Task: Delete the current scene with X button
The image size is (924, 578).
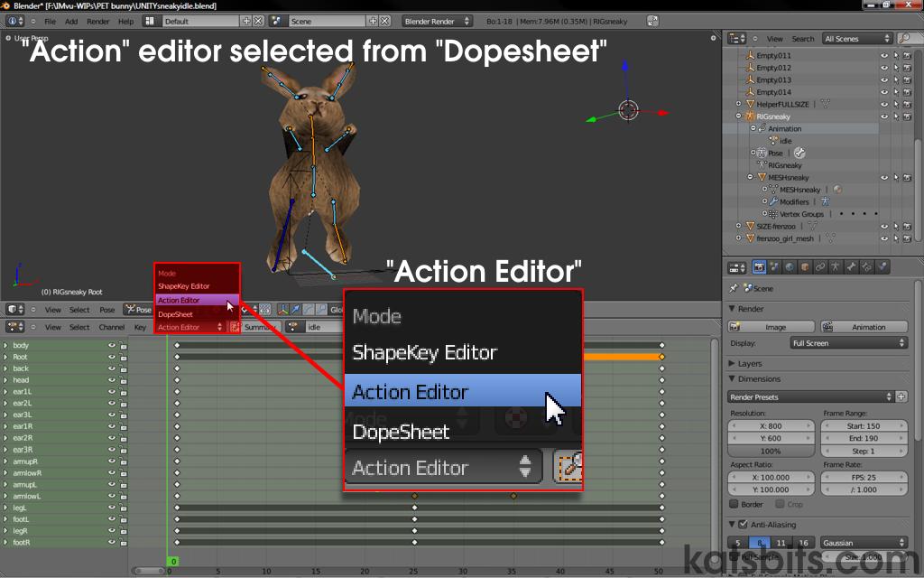Action: pyautogui.click(x=384, y=22)
